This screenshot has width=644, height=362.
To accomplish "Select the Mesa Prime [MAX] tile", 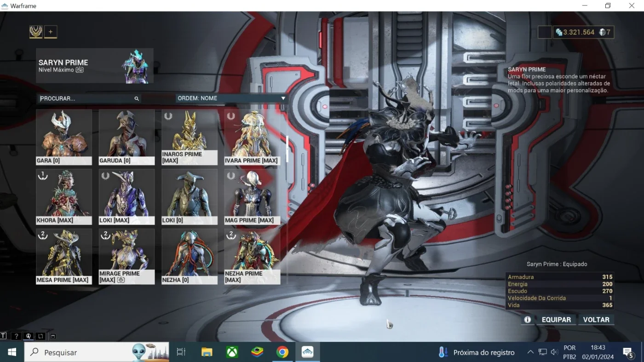I will click(64, 257).
